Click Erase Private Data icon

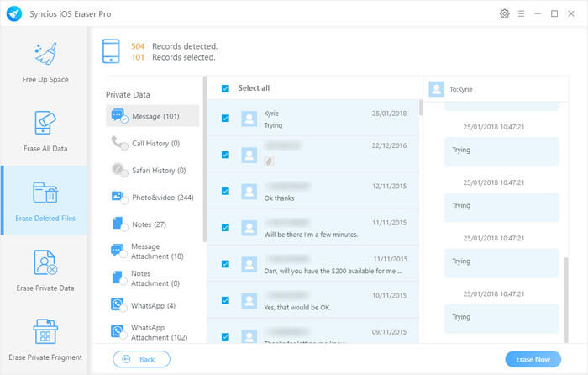click(x=44, y=262)
